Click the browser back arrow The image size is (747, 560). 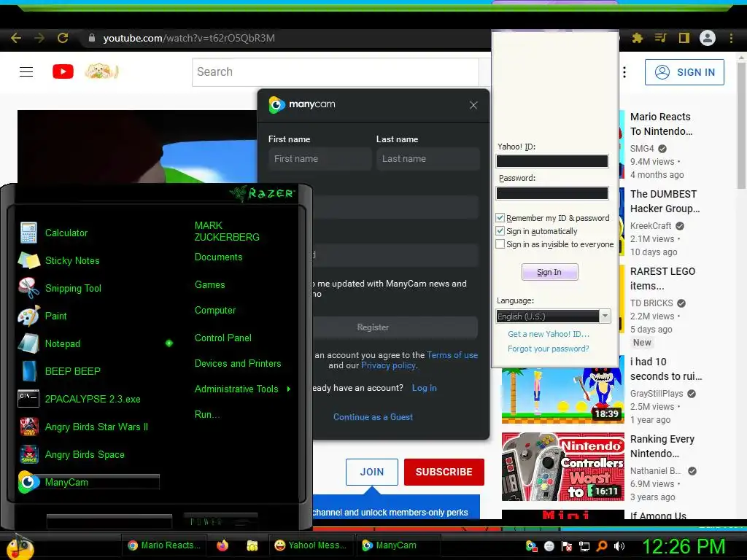(x=16, y=38)
